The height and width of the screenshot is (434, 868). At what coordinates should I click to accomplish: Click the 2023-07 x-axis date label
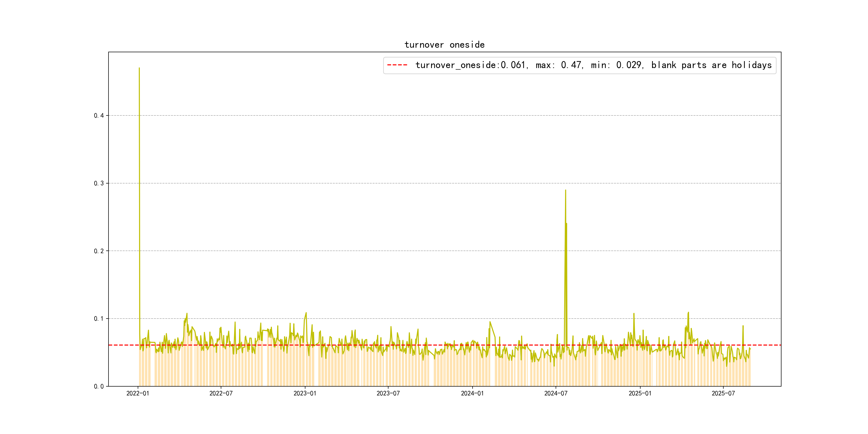pyautogui.click(x=388, y=394)
